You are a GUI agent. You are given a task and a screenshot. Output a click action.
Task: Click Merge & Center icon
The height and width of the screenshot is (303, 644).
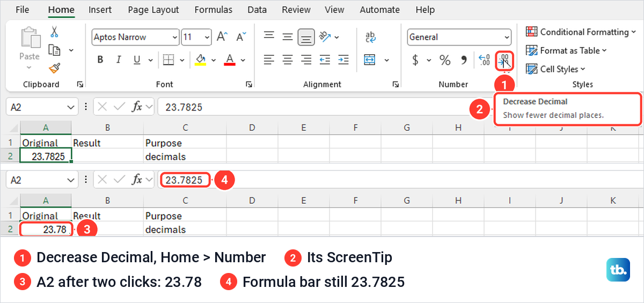[x=370, y=60]
